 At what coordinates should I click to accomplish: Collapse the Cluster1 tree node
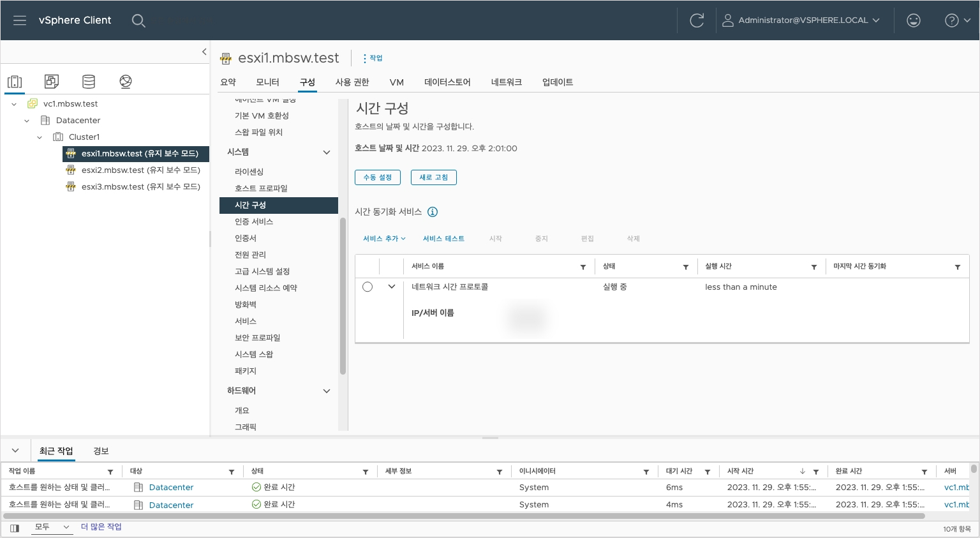(40, 137)
